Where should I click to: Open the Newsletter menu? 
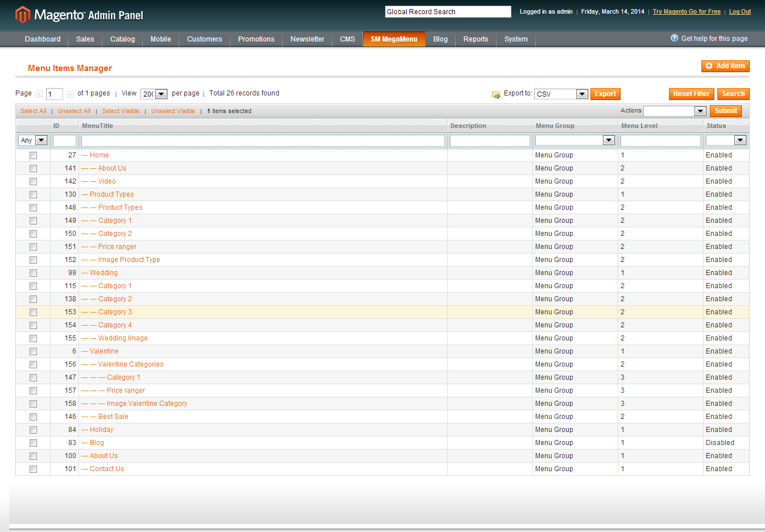[x=307, y=39]
